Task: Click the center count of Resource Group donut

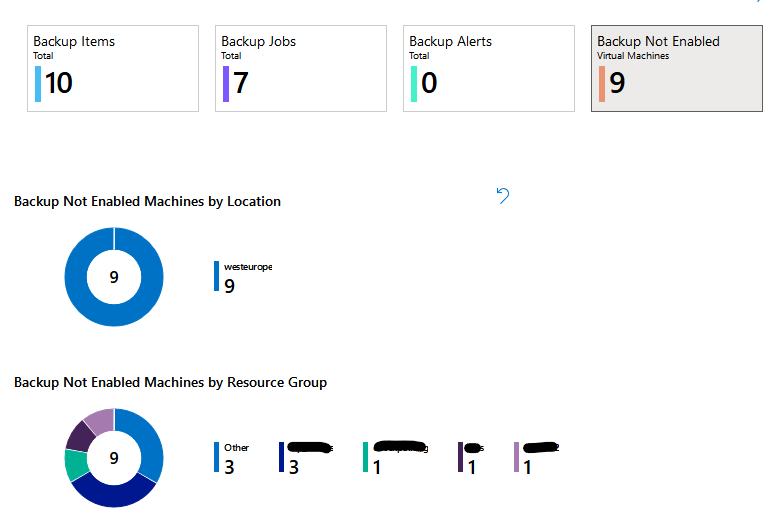Action: tap(114, 458)
